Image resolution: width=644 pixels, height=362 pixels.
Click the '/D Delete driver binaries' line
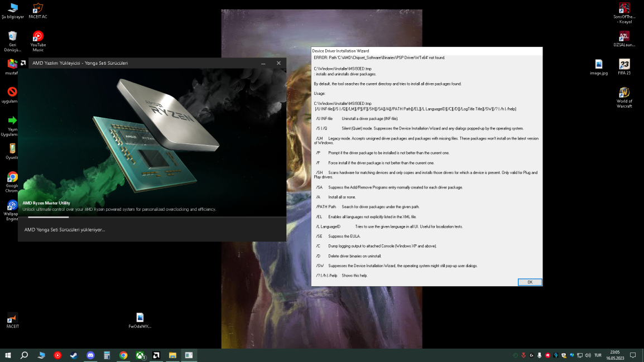348,256
